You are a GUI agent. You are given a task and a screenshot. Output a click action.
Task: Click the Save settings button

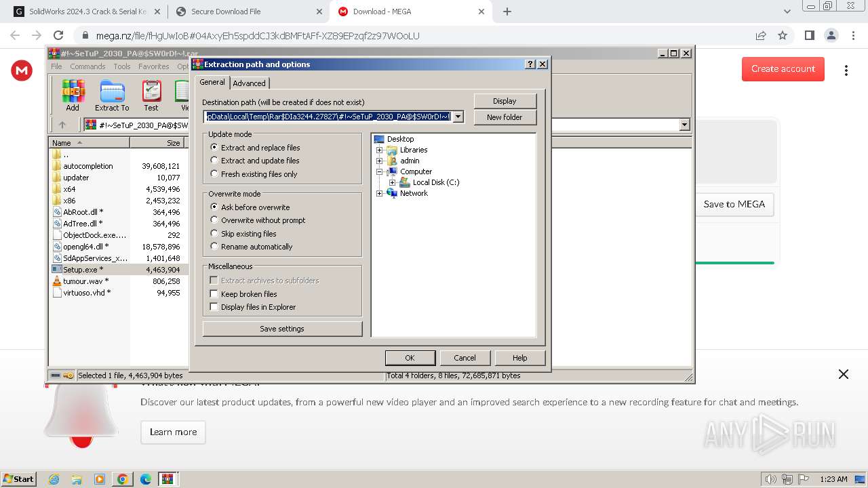tap(282, 329)
